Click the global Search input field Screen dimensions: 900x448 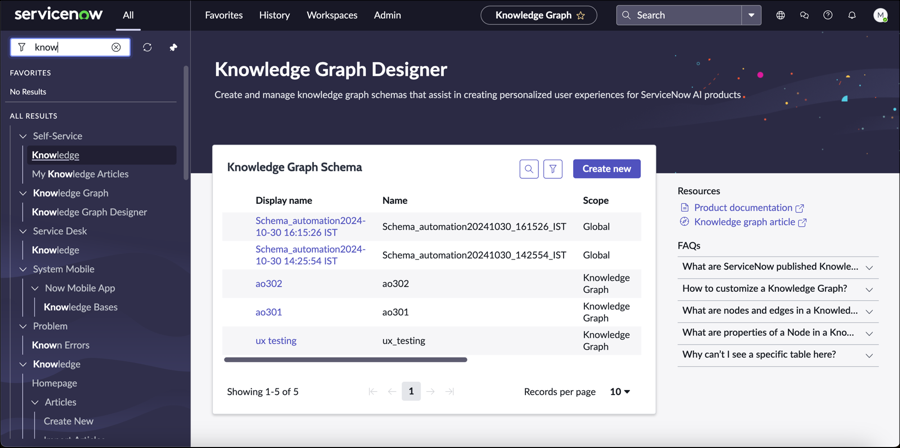click(679, 15)
